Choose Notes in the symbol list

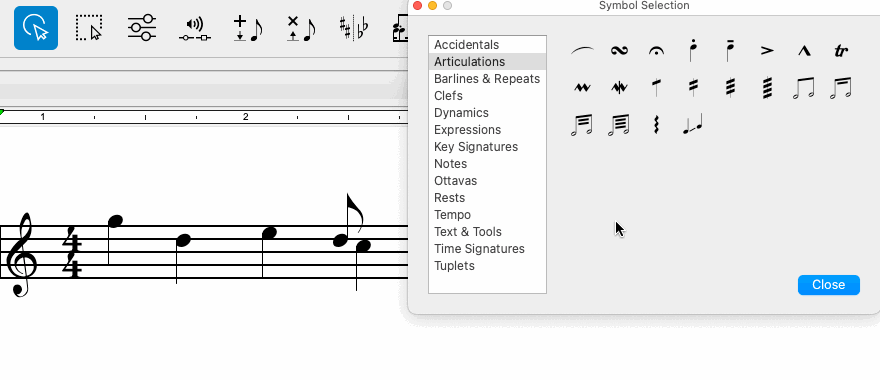click(x=487, y=164)
